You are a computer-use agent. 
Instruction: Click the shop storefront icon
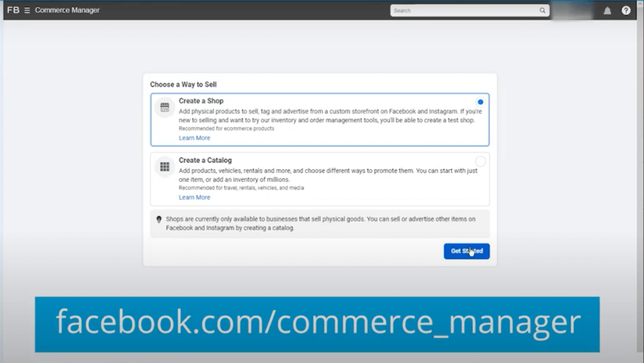(x=165, y=108)
